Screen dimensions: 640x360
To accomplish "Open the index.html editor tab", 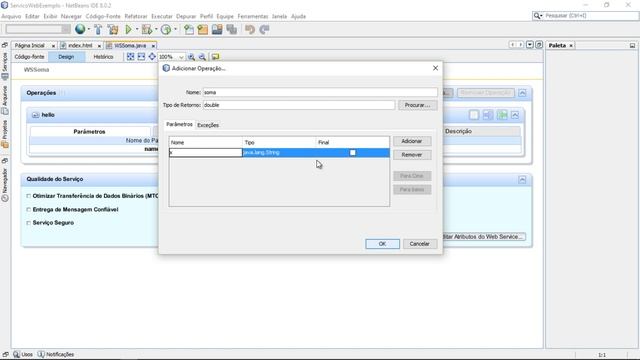I will (80, 46).
